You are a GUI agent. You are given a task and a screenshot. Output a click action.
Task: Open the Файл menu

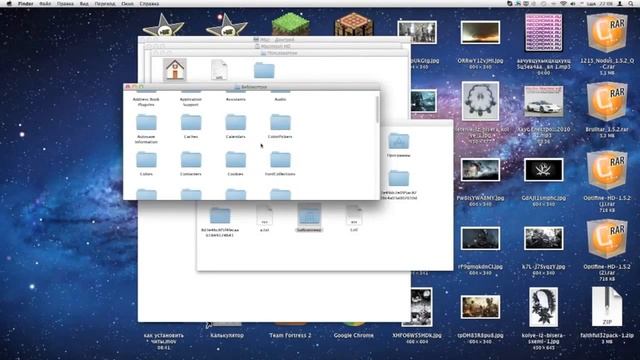click(45, 4)
